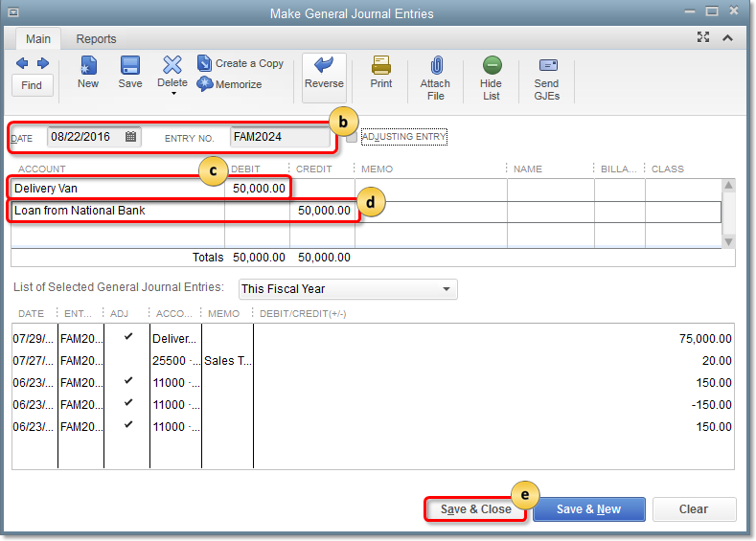
Task: Select the Main tab
Action: point(38,39)
